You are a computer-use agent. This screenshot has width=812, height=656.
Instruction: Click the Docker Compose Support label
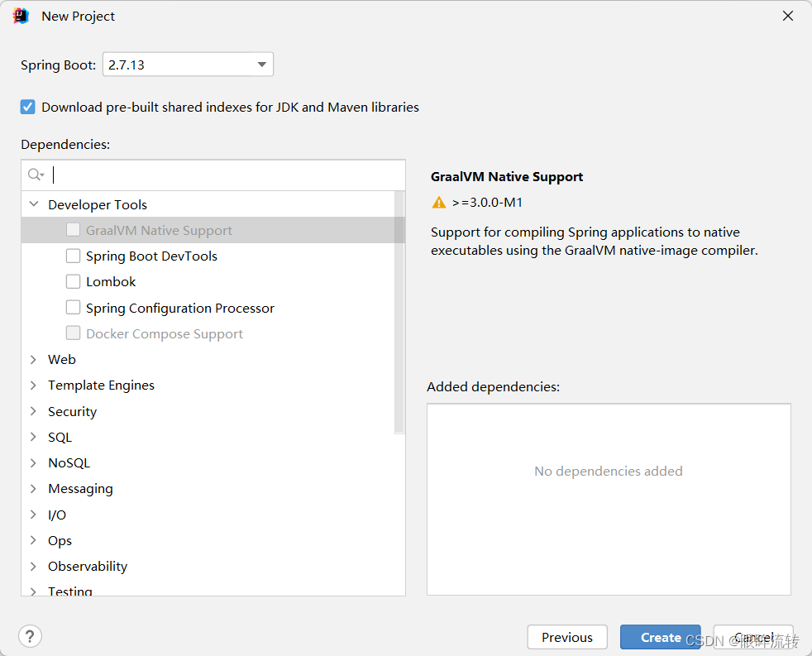coord(165,334)
